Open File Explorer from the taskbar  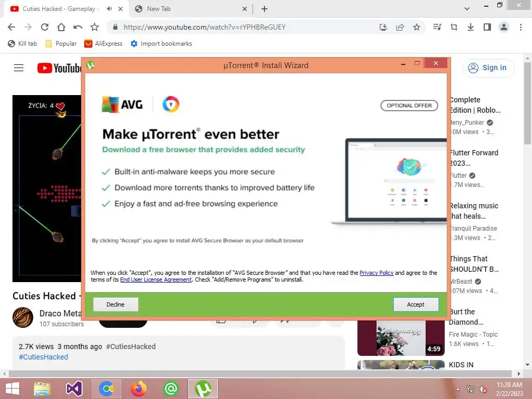tap(43, 389)
